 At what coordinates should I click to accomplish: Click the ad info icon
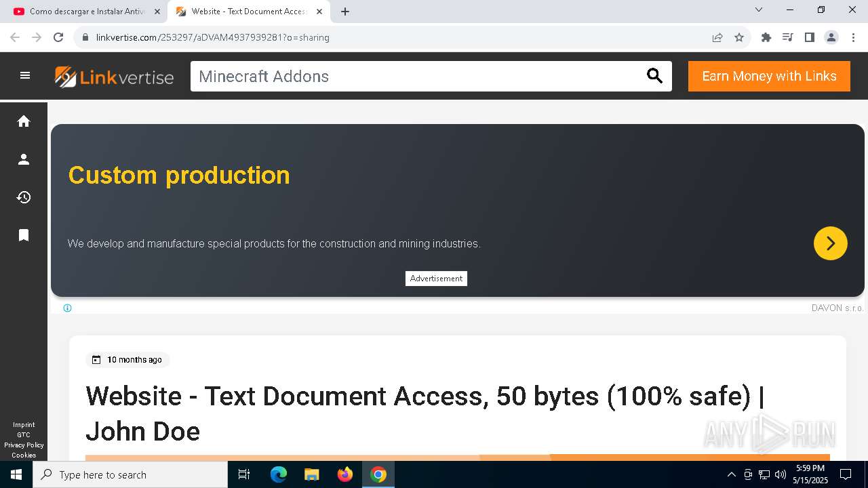[x=67, y=308]
